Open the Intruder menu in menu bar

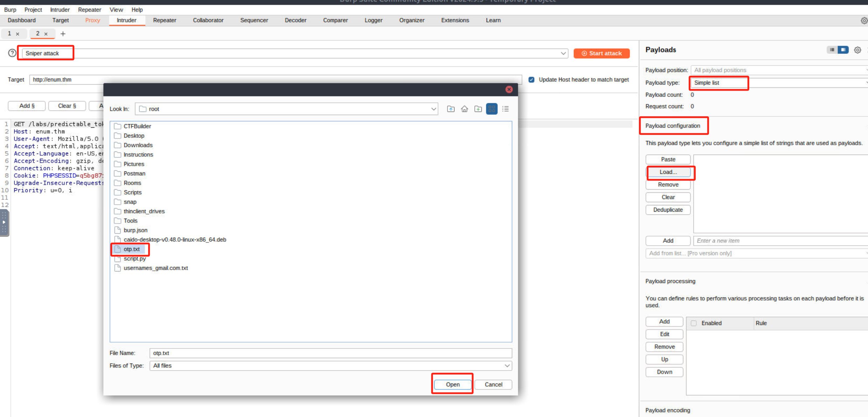point(59,10)
